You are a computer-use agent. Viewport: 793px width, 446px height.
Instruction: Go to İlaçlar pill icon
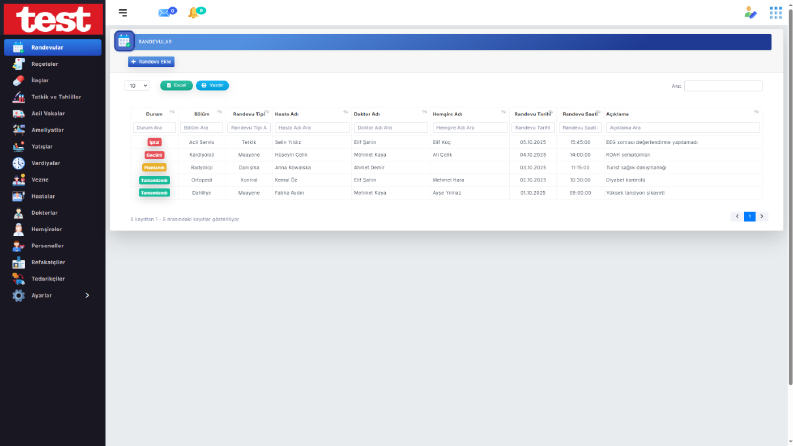(x=19, y=80)
